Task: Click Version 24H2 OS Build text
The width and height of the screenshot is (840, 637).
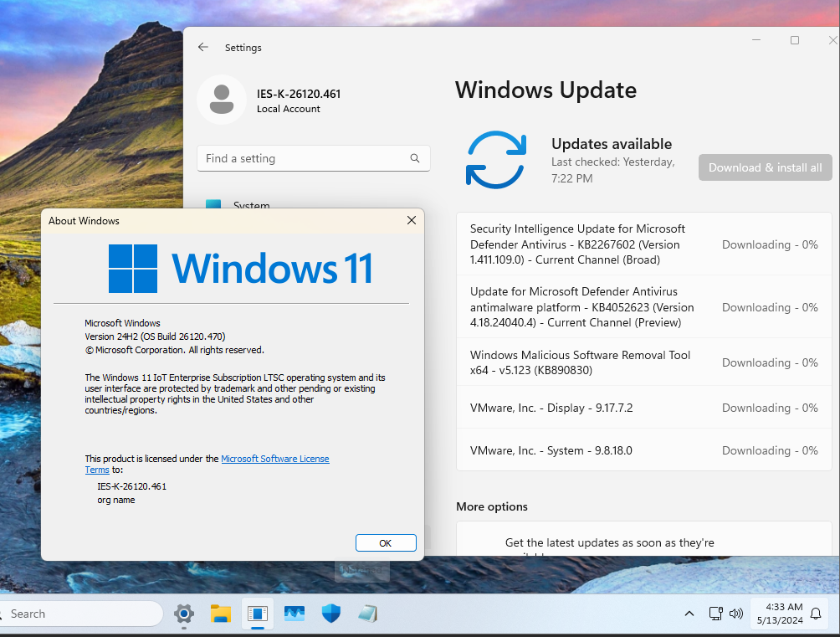Action: [x=155, y=336]
